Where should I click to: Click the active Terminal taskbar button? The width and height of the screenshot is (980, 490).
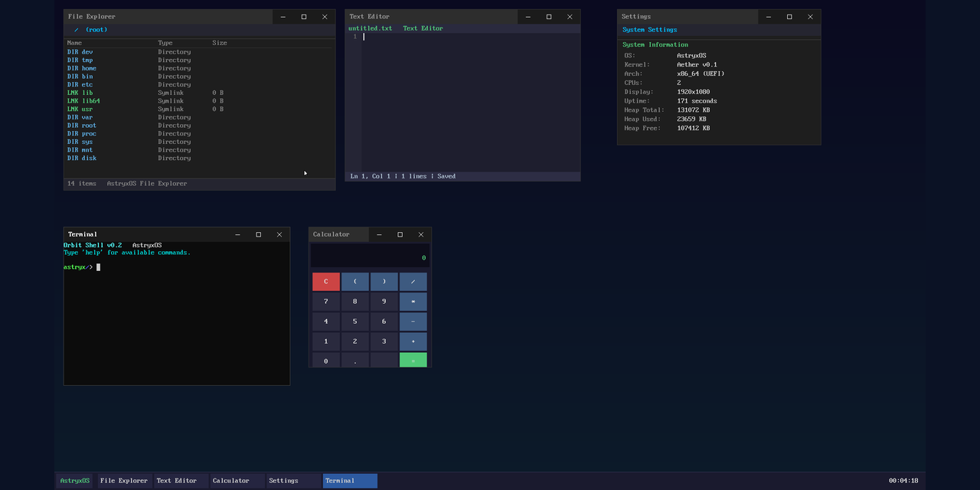(x=350, y=481)
